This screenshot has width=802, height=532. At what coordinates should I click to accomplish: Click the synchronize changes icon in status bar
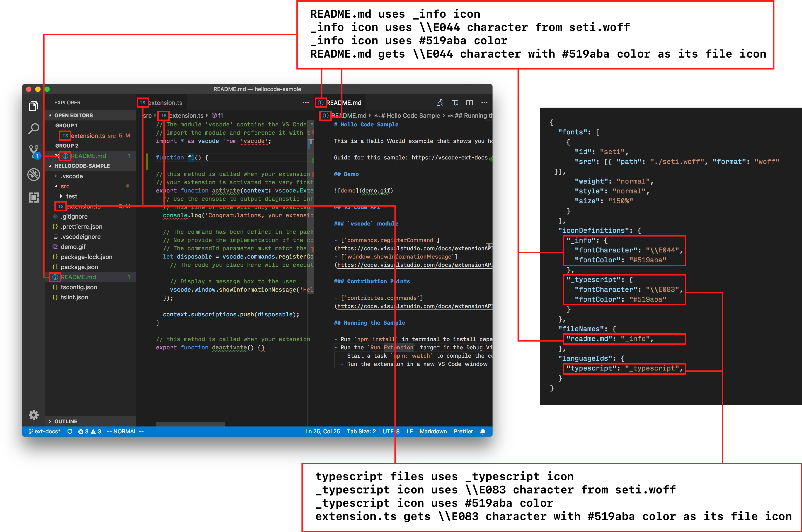click(x=70, y=431)
